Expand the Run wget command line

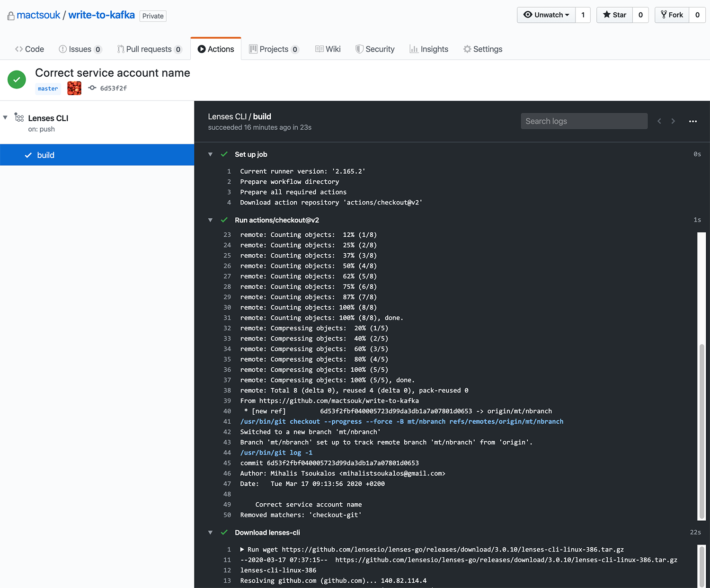(x=242, y=550)
